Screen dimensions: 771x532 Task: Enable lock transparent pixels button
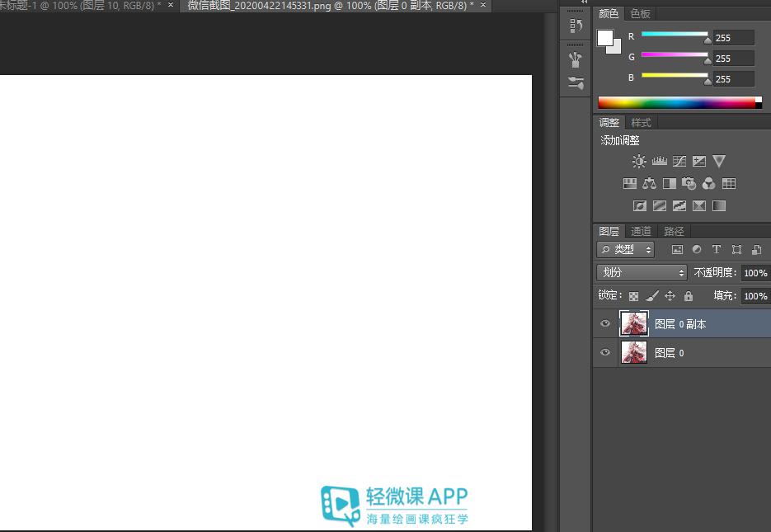632,295
